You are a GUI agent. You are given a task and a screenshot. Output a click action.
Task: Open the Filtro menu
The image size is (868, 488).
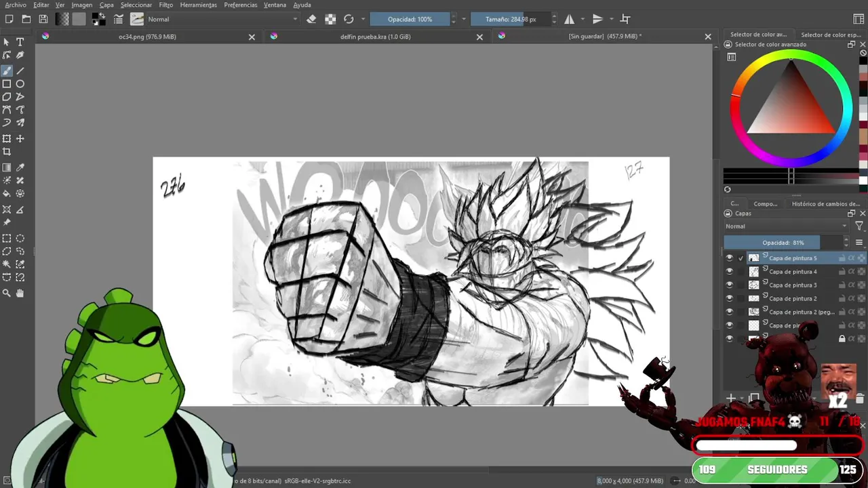(165, 5)
